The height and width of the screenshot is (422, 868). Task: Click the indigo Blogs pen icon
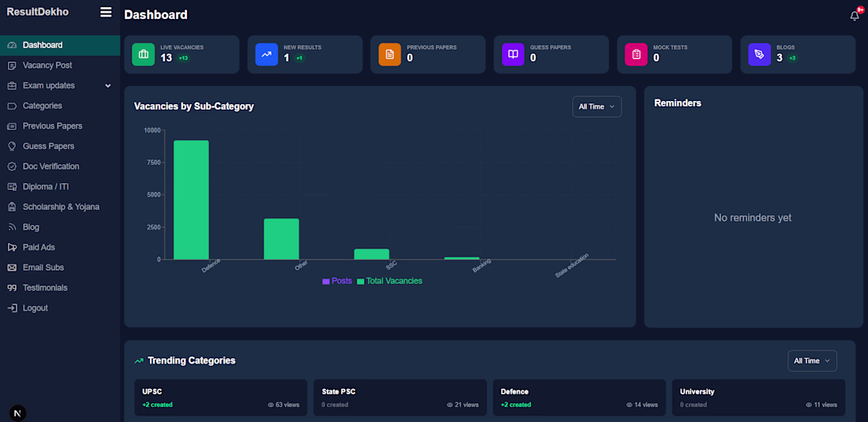(759, 54)
